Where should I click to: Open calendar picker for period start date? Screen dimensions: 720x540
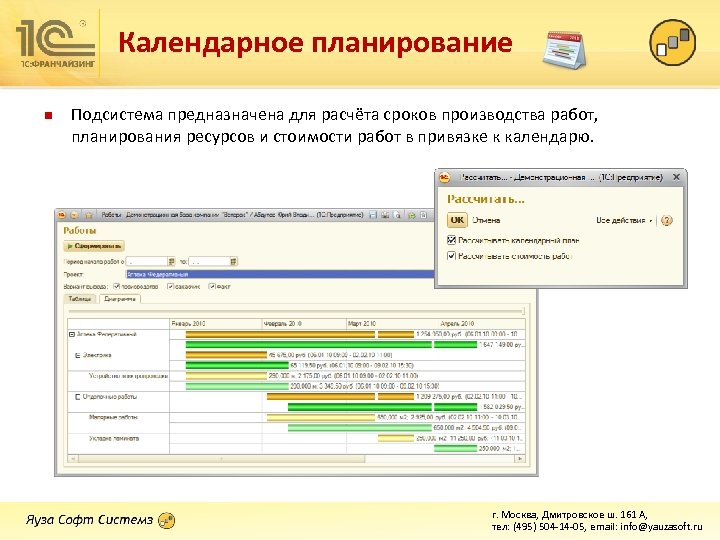click(171, 261)
